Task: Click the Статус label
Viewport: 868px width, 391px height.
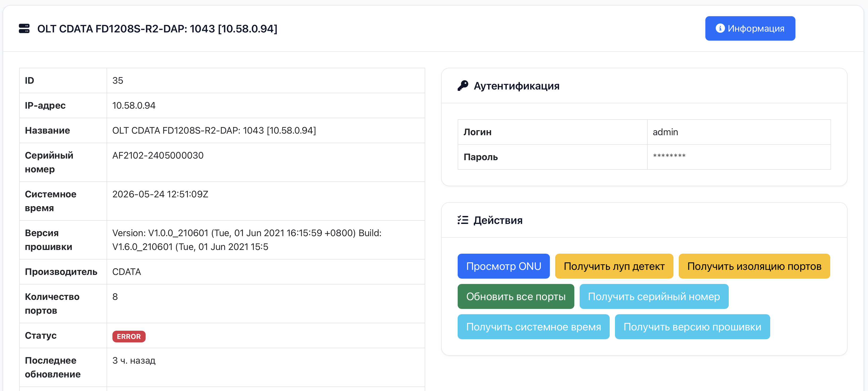Action: click(x=41, y=335)
